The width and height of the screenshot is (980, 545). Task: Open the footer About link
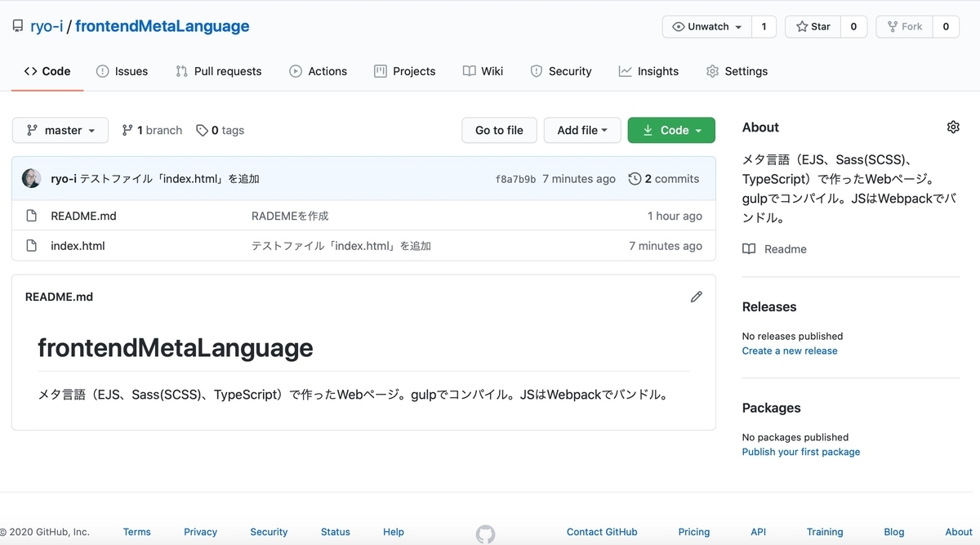click(959, 532)
